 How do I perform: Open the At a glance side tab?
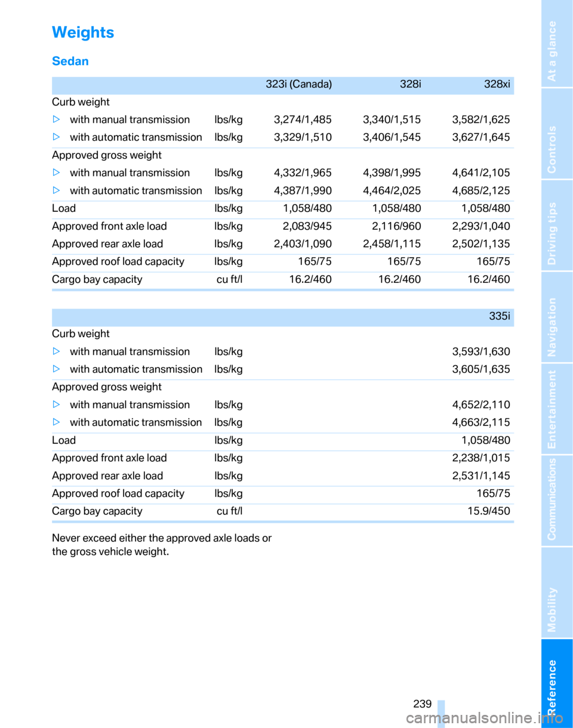coord(557,44)
